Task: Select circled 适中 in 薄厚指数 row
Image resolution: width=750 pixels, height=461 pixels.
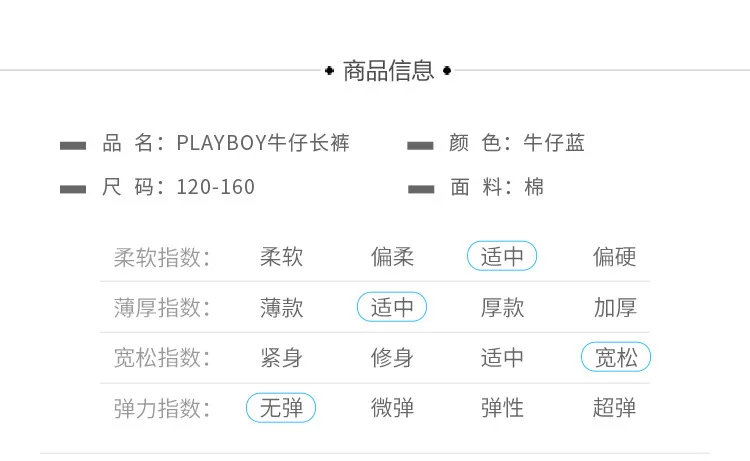Action: (392, 307)
